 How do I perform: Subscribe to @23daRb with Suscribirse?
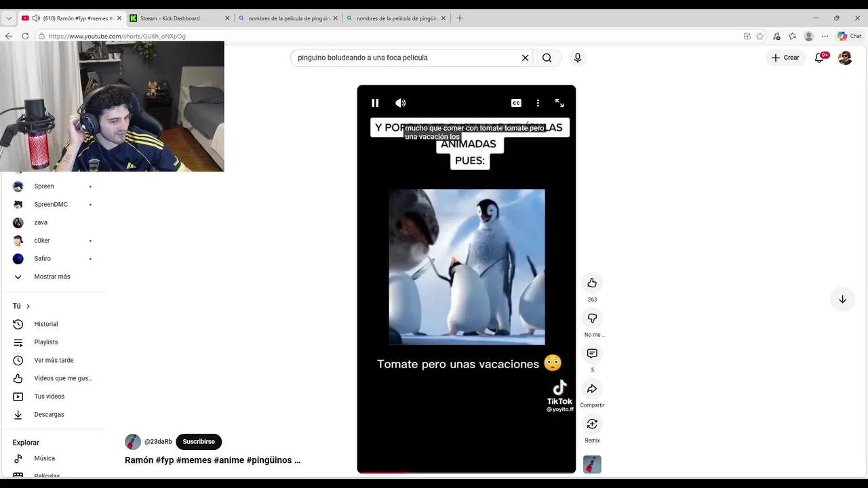(x=199, y=441)
